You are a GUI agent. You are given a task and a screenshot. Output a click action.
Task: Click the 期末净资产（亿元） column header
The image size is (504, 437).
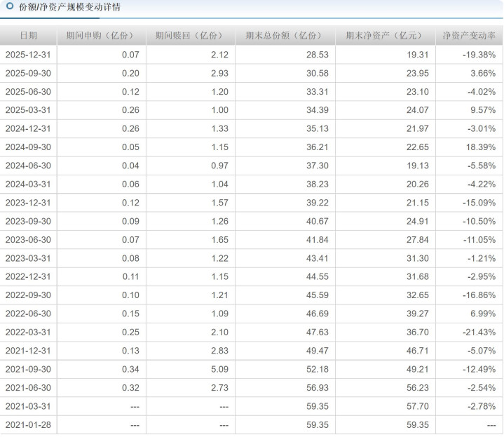pos(385,36)
